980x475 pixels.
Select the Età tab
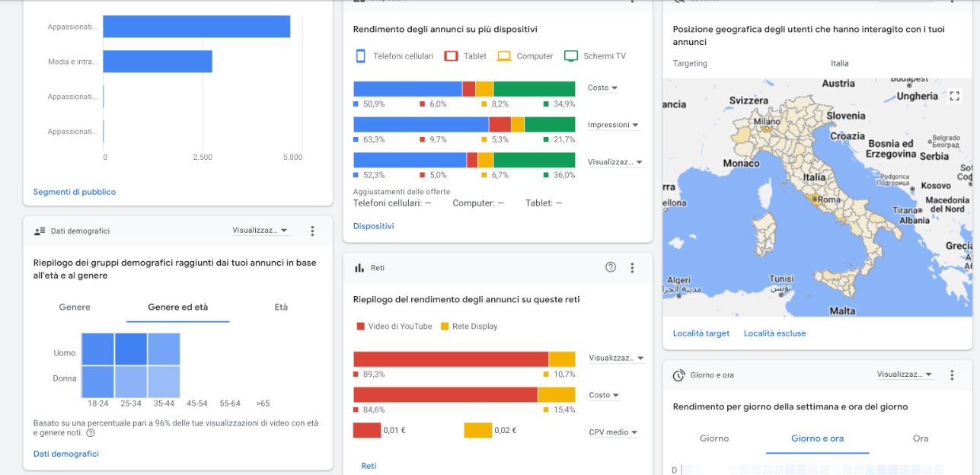281,308
